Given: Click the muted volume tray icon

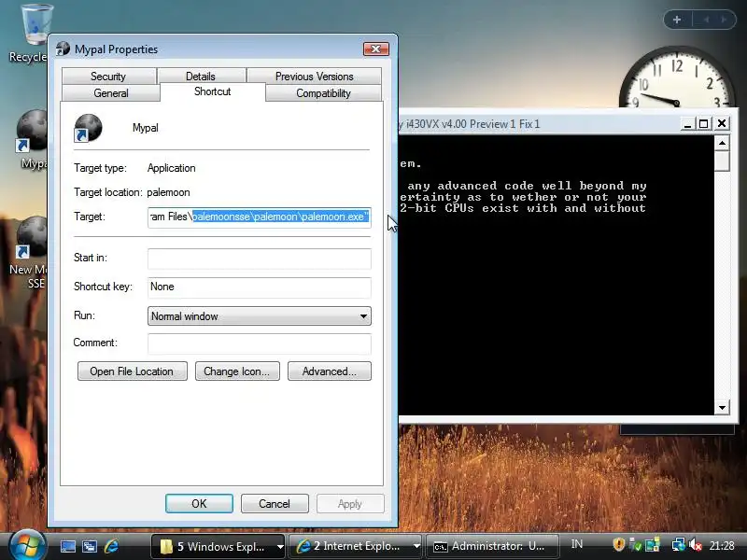Looking at the screenshot, I should tap(695, 544).
